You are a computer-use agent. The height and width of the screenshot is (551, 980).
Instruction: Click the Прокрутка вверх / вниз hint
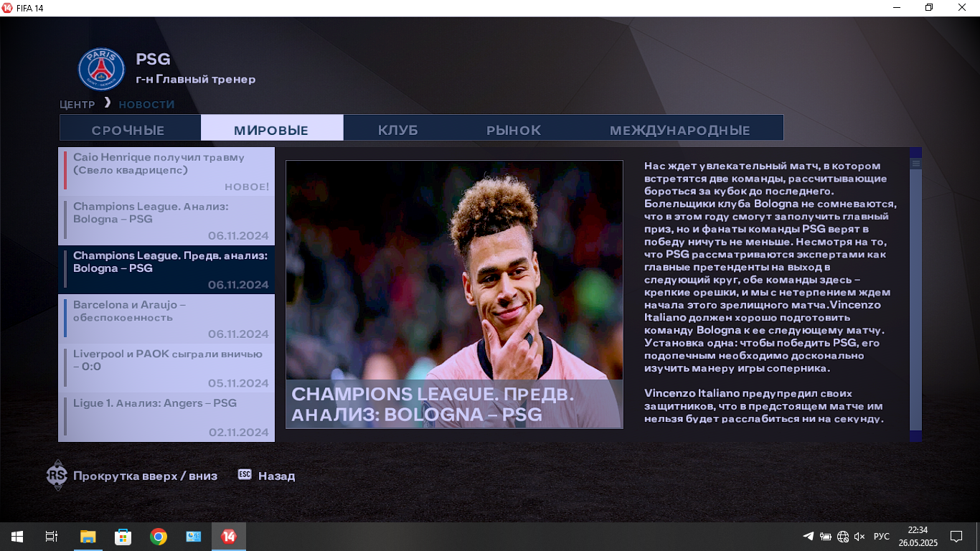click(x=145, y=476)
